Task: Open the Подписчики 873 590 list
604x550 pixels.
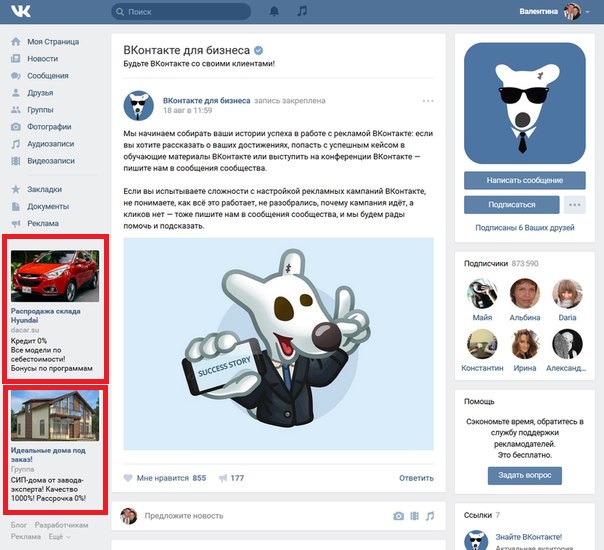Action: pos(501,263)
